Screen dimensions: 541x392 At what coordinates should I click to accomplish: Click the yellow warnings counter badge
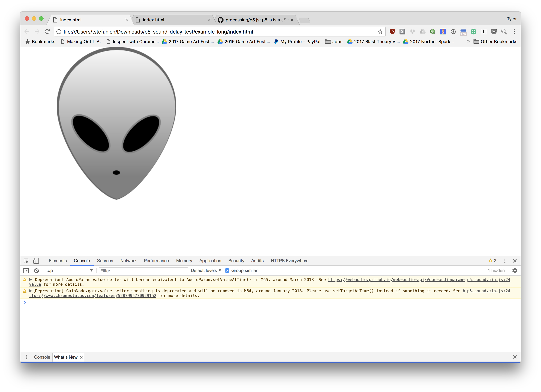[492, 261]
